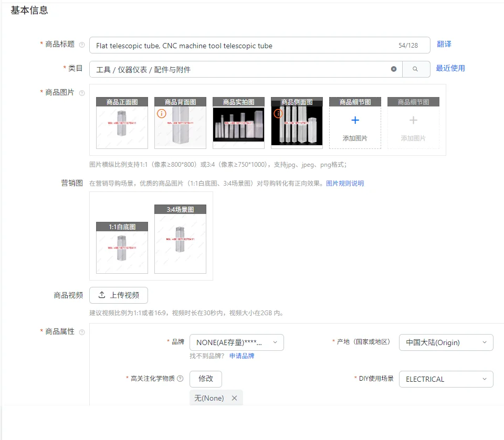Click the upload arrow icon in 上传视频
504x440 pixels.
(101, 295)
